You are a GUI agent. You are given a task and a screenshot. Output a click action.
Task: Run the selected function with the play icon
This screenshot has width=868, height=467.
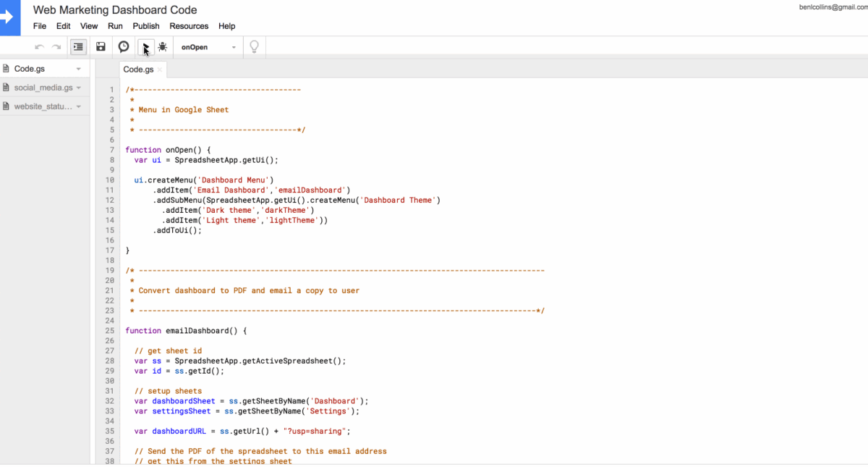point(145,47)
